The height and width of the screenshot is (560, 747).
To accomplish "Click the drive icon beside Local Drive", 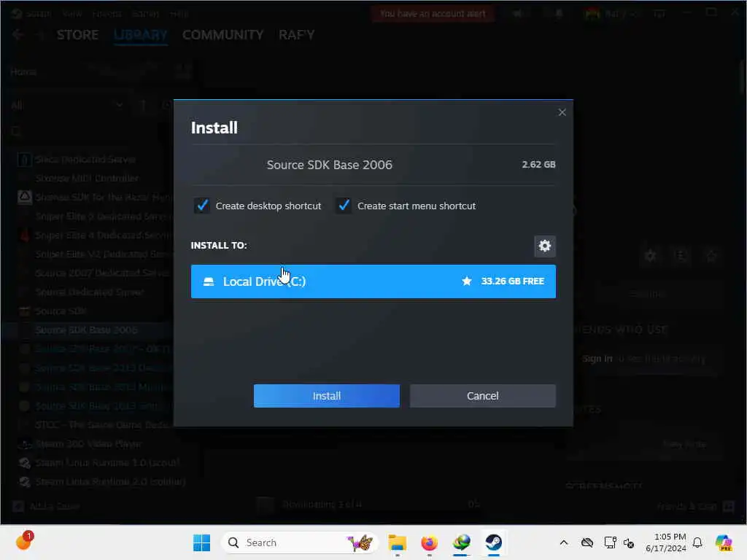I will point(209,281).
